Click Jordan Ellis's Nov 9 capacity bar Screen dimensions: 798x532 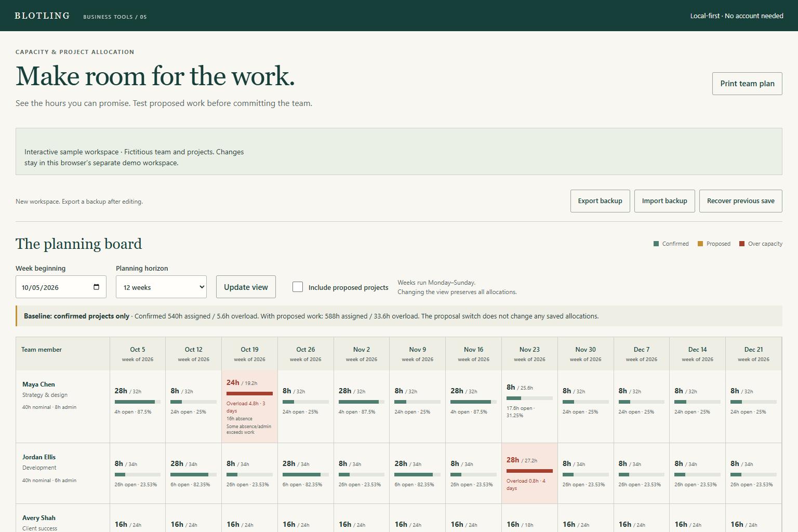(417, 474)
